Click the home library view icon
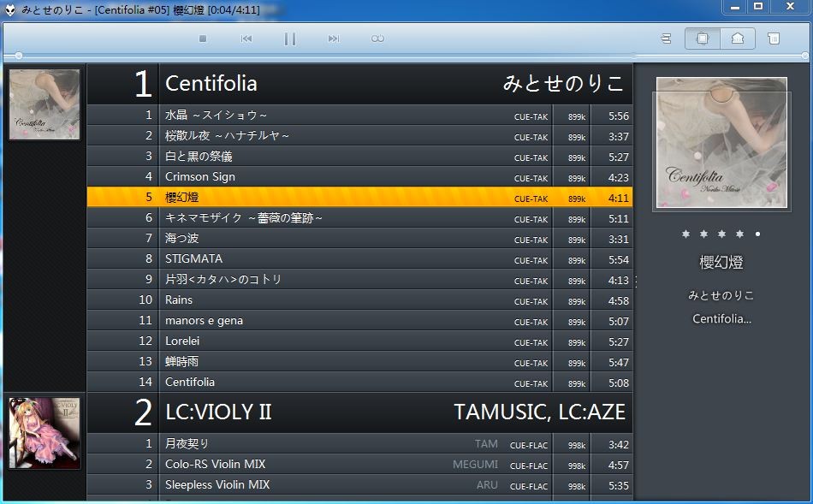Image resolution: width=813 pixels, height=504 pixels. click(737, 39)
